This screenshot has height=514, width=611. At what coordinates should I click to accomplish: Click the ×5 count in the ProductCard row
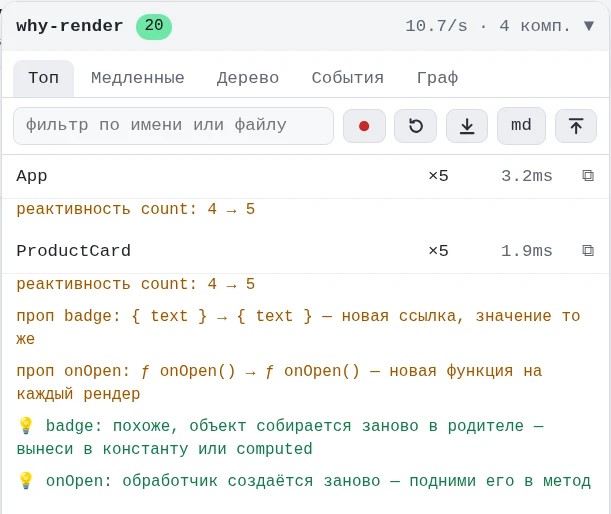pyautogui.click(x=438, y=251)
